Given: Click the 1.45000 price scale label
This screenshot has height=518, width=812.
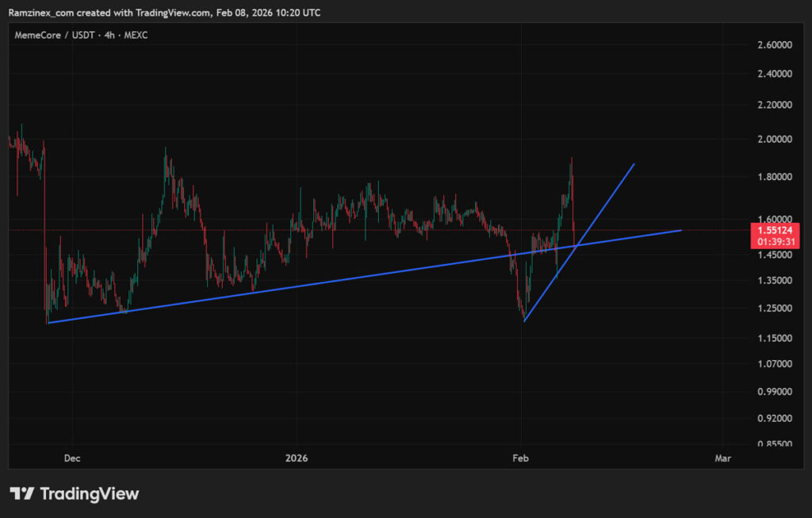Looking at the screenshot, I should point(774,255).
